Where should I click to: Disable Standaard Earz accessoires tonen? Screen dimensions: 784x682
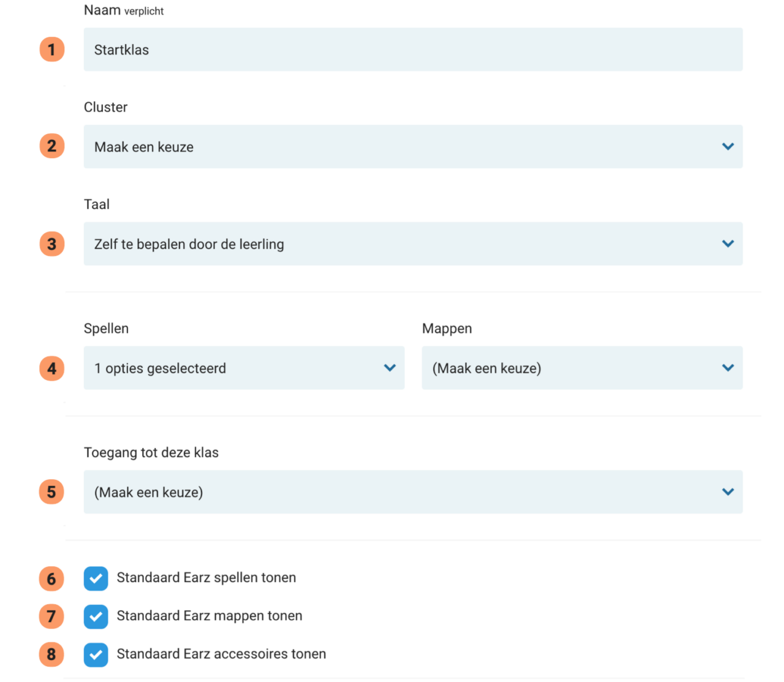96,654
